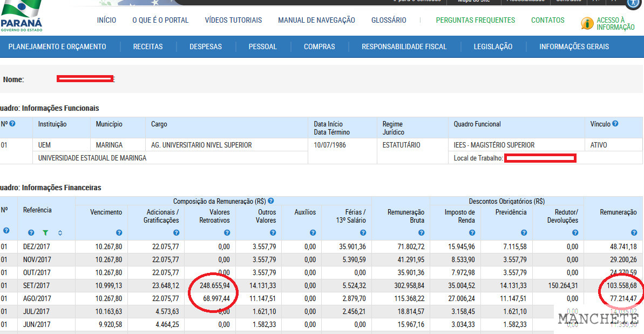Click help icon under Remuneração Bruta column
The height and width of the screenshot is (334, 644).
coord(421,233)
